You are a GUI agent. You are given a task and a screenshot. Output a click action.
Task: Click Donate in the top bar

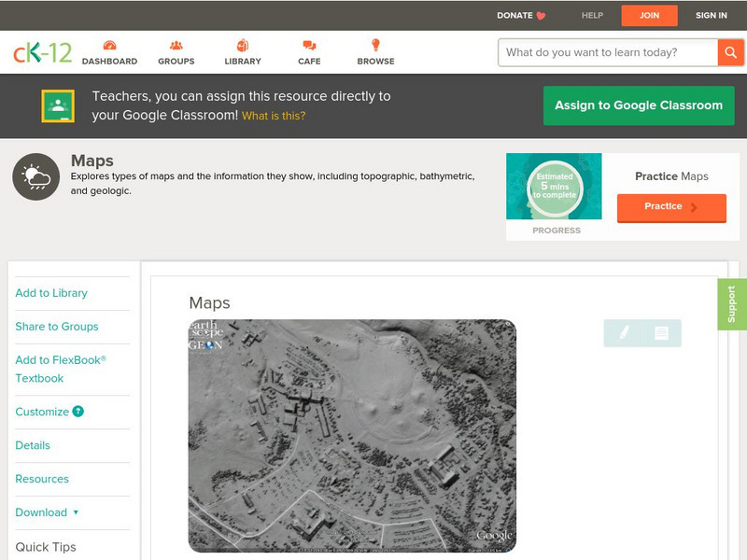click(x=521, y=15)
